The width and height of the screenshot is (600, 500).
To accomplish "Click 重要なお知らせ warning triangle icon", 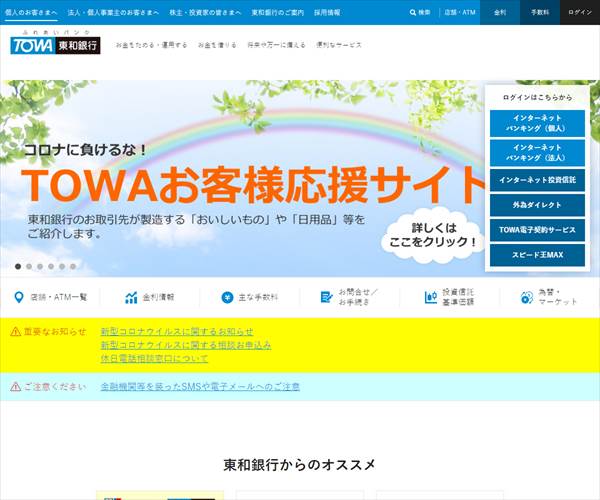I will tap(15, 332).
